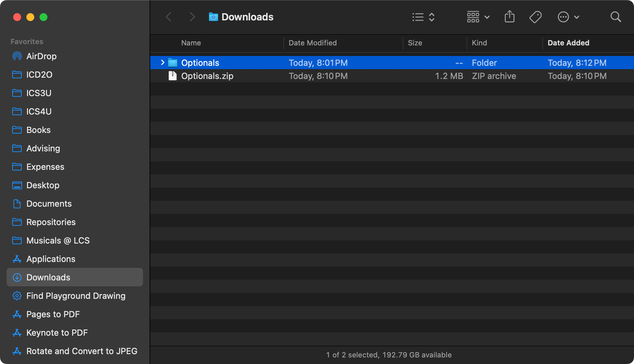Open the Repositories sidebar folder
Image resolution: width=634 pixels, height=364 pixels.
51,222
